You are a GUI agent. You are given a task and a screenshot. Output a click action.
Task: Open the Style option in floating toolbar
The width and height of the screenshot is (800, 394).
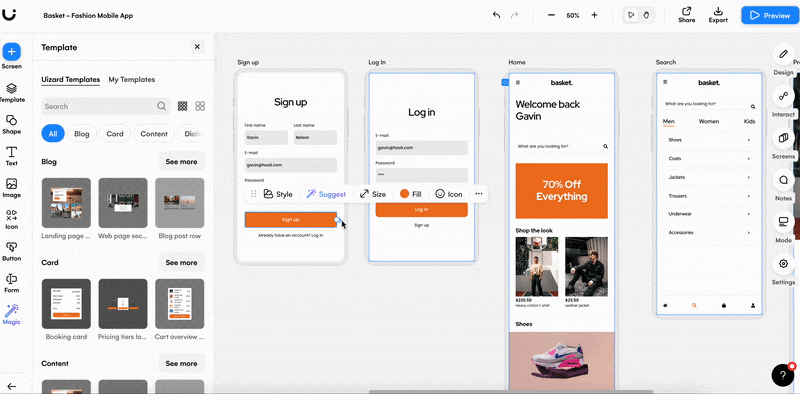(x=278, y=194)
